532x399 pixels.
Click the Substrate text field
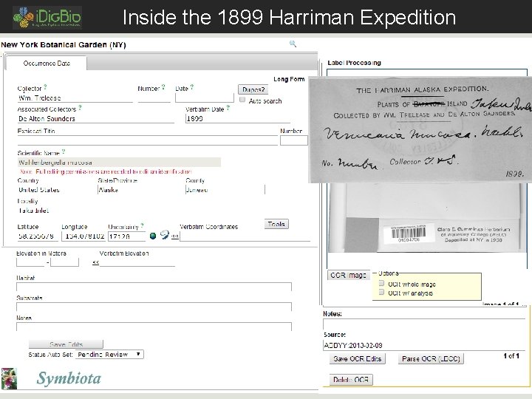(x=154, y=307)
